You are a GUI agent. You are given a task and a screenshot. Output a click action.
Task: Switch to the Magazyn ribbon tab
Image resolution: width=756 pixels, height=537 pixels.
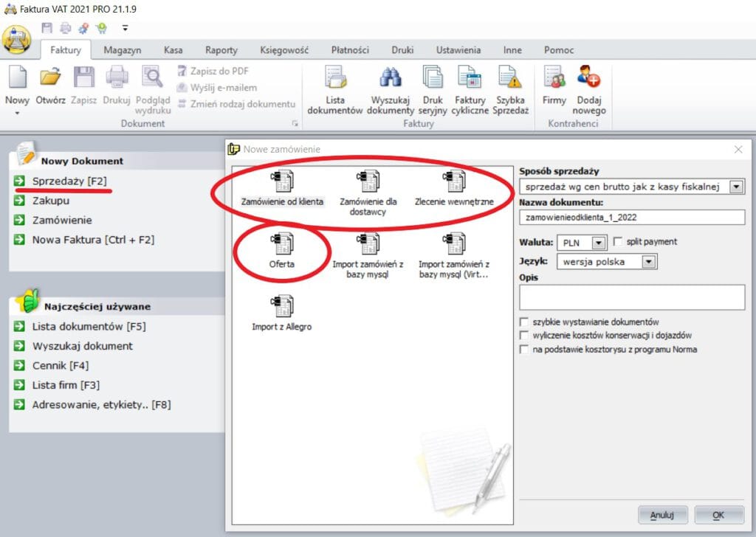pyautogui.click(x=123, y=50)
